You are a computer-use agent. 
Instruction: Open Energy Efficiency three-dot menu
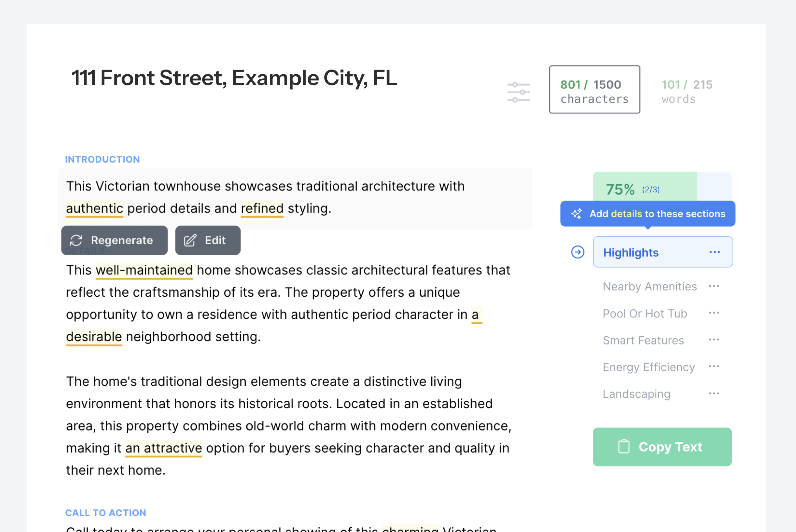[x=714, y=367]
